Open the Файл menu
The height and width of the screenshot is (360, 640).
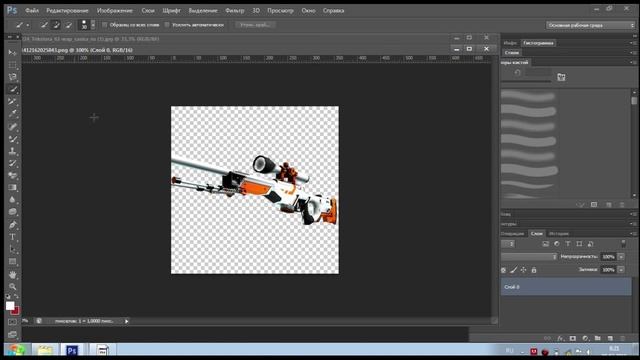(32, 11)
